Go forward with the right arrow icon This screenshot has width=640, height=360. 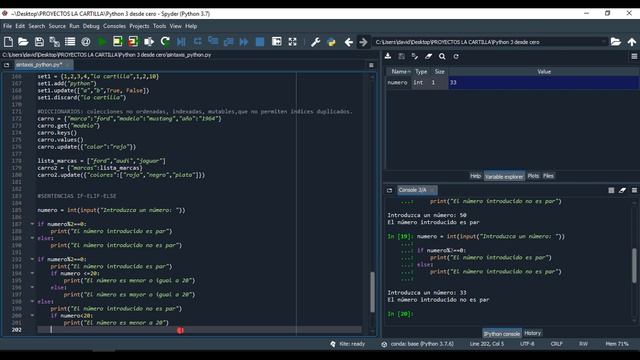363,42
